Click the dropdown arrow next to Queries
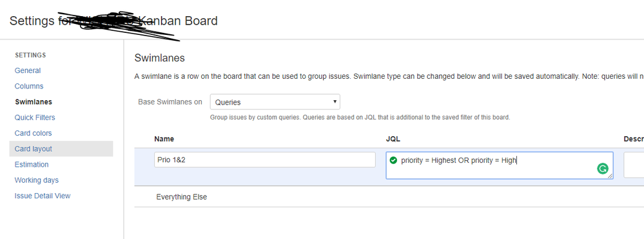The width and height of the screenshot is (644, 239). point(335,101)
